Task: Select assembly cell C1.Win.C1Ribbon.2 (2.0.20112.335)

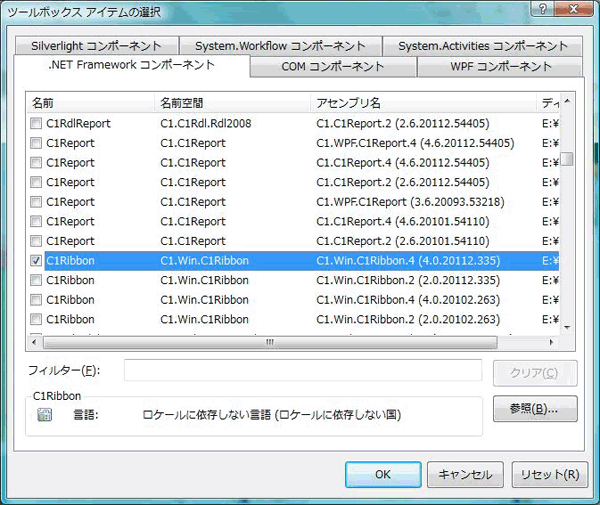Action: point(408,280)
